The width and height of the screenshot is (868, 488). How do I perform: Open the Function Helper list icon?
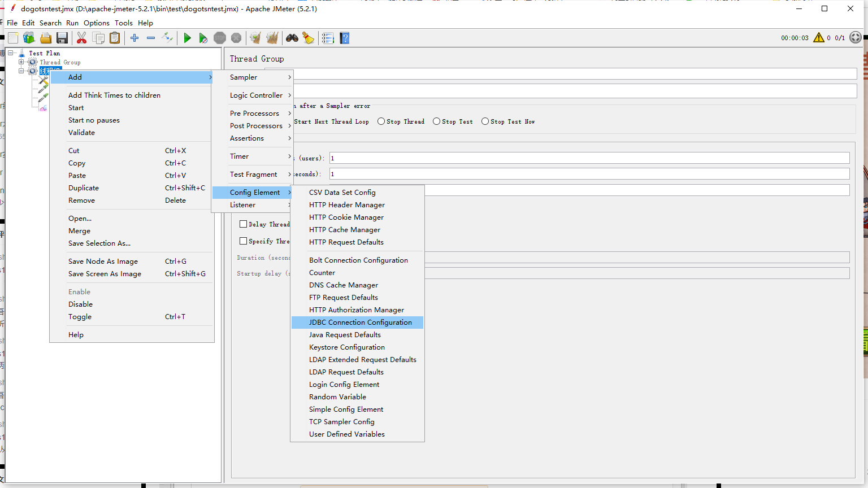pyautogui.click(x=328, y=38)
